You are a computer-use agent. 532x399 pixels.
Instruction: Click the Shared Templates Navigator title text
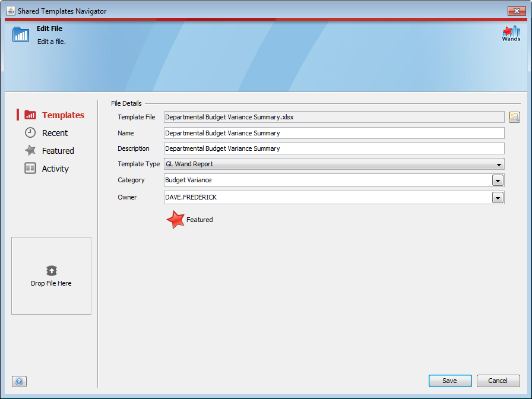[62, 11]
